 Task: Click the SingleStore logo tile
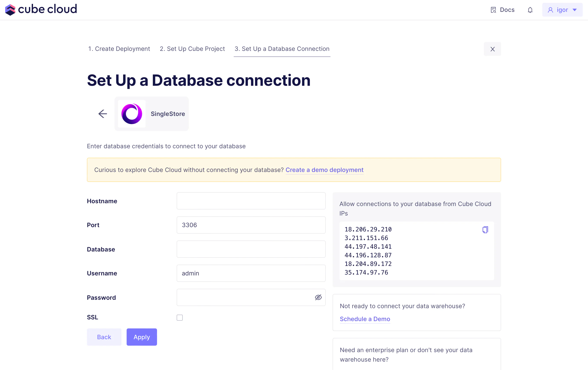click(x=132, y=114)
